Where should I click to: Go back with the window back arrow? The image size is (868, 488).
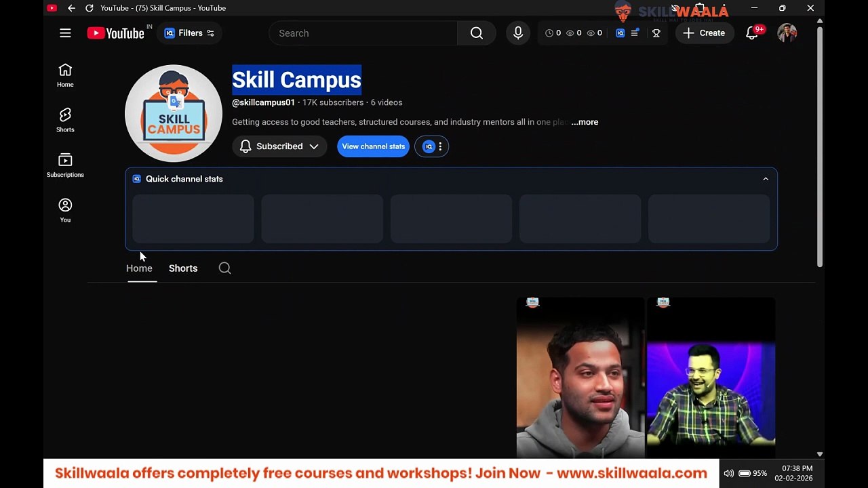[x=71, y=8]
